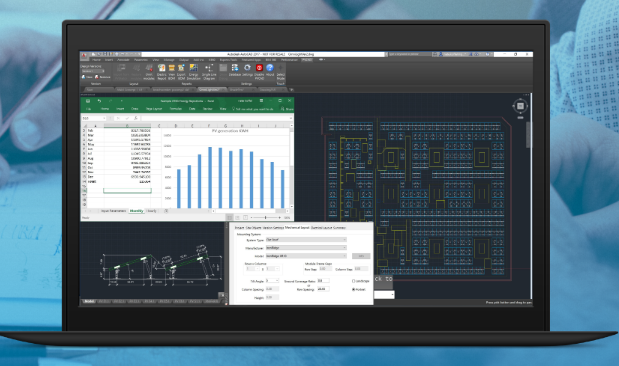Click Undo arrow in Excel title bar
The width and height of the screenshot is (619, 366).
click(x=99, y=101)
